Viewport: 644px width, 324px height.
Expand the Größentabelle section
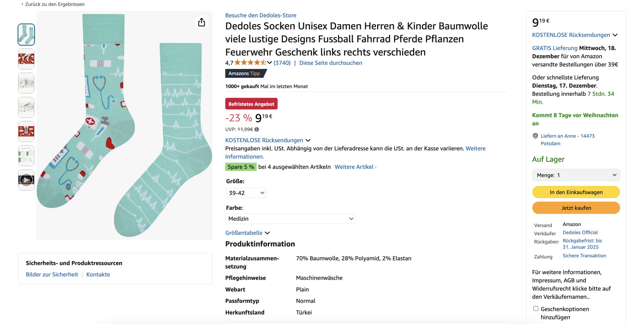click(247, 233)
